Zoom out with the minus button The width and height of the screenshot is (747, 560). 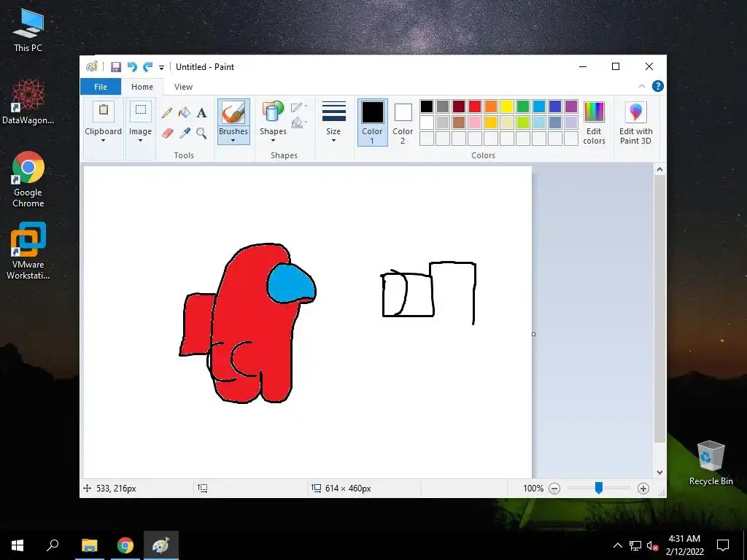554,489
